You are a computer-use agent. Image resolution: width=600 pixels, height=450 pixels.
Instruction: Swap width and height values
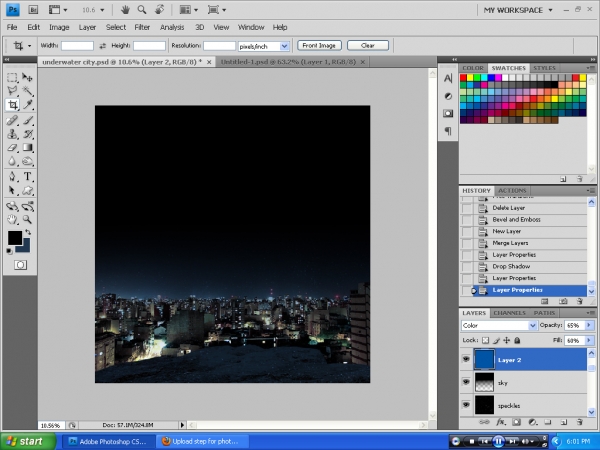[x=102, y=46]
